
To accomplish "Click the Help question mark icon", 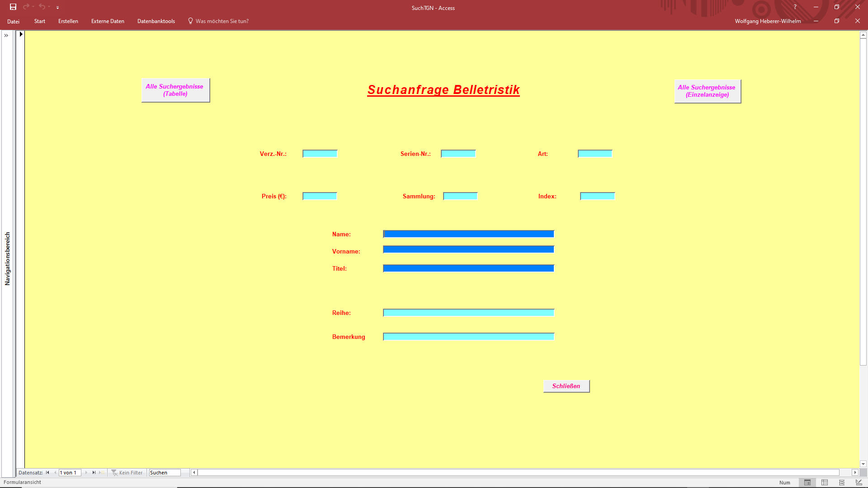I will click(795, 7).
